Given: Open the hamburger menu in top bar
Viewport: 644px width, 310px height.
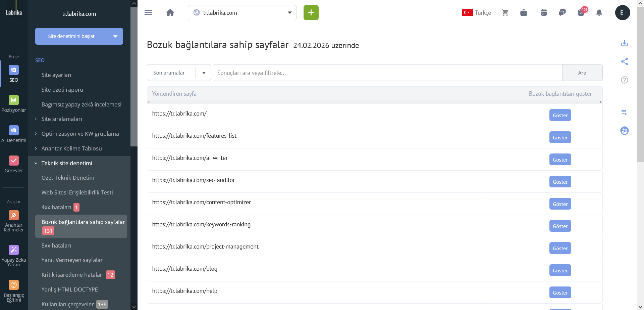Looking at the screenshot, I should coord(148,13).
